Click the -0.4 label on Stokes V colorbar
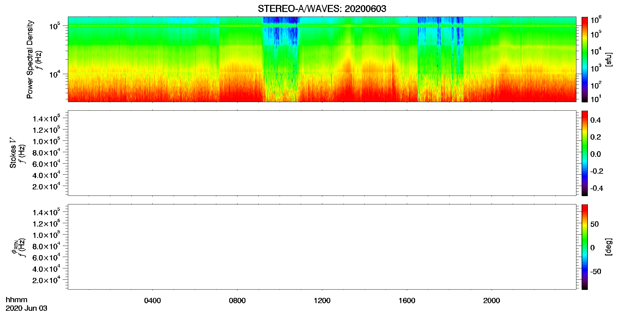The height and width of the screenshot is (332, 644). click(597, 188)
